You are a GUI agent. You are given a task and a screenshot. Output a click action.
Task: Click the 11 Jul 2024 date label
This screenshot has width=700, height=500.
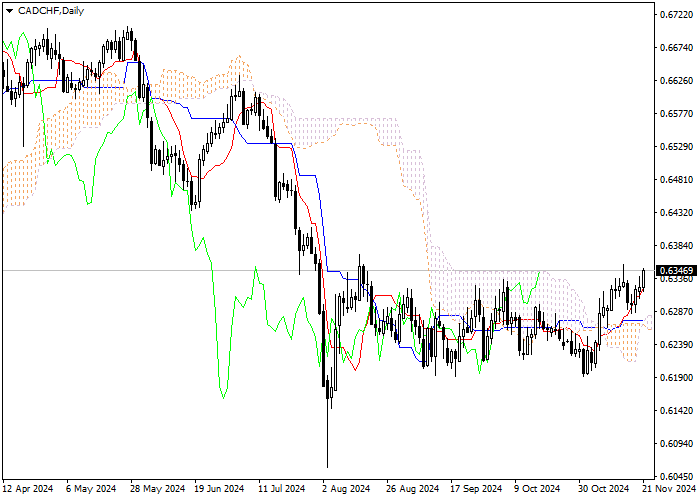[x=282, y=489]
